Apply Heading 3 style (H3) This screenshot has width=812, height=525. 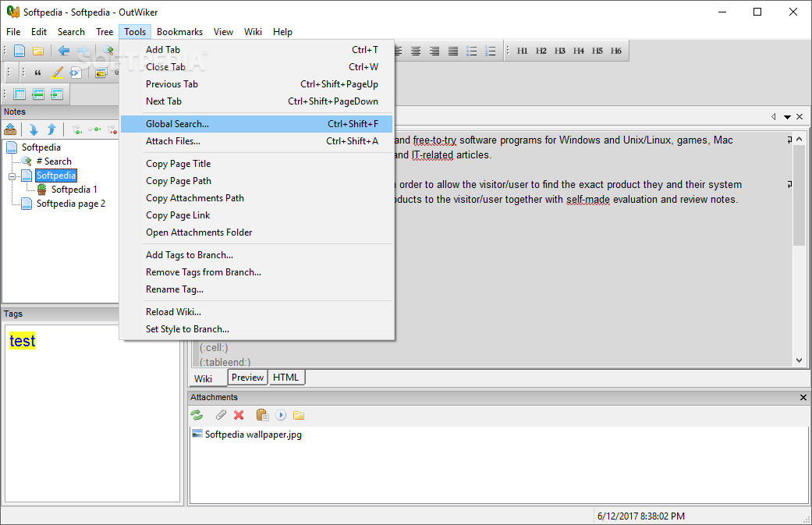coord(560,51)
